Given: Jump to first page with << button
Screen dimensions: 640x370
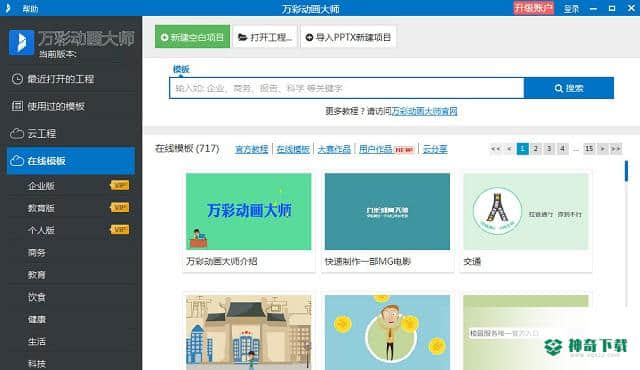Looking at the screenshot, I should [496, 149].
